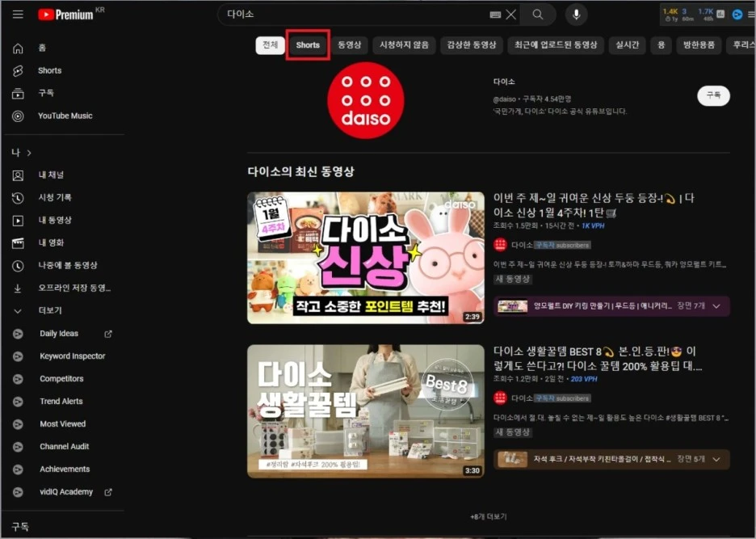The height and width of the screenshot is (539, 756).
Task: Open vidIQ Achievements
Action: click(63, 469)
